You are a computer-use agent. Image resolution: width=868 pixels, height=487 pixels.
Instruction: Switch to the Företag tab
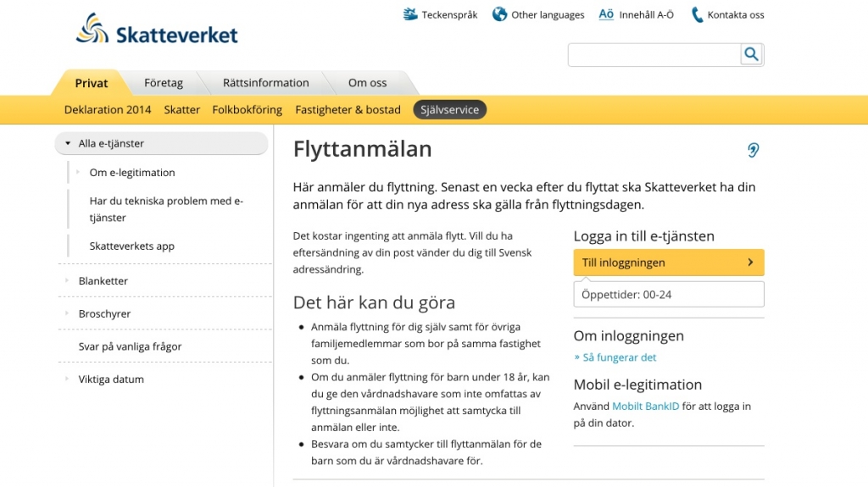[164, 83]
